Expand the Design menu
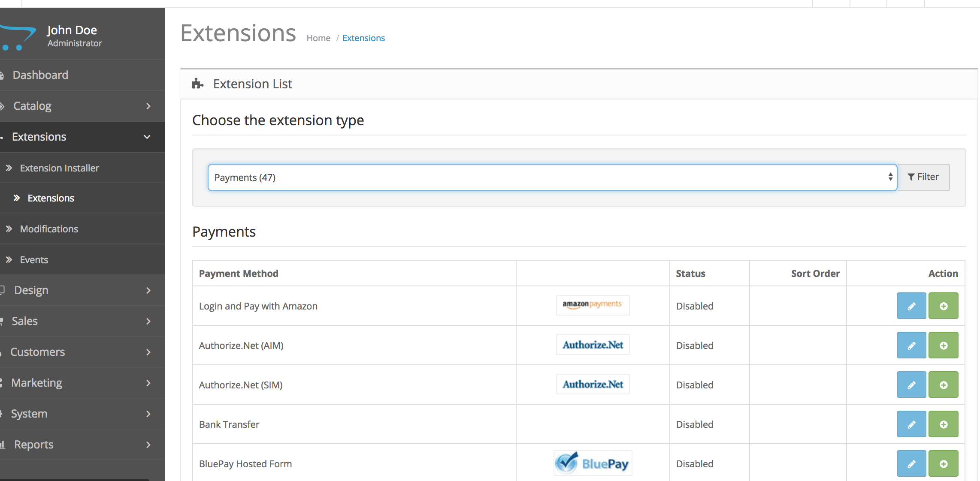The height and width of the screenshot is (481, 980). pyautogui.click(x=82, y=290)
